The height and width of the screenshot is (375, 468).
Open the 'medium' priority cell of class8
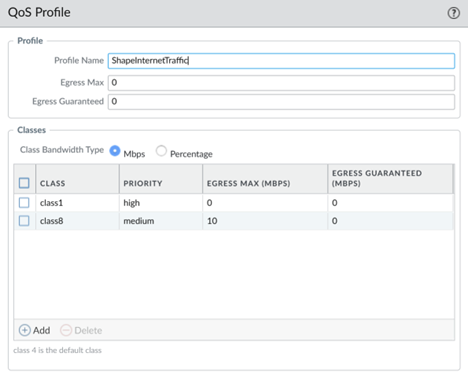[x=161, y=221]
